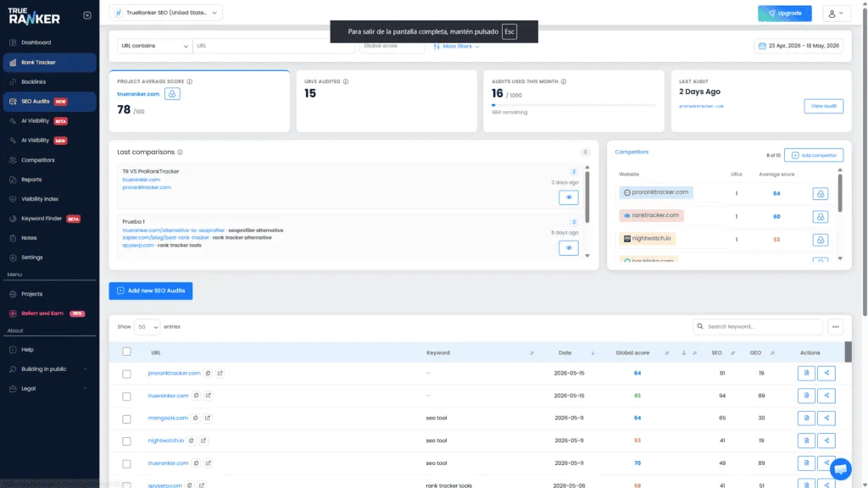View Prueba 1 comparison eye button

click(569, 248)
